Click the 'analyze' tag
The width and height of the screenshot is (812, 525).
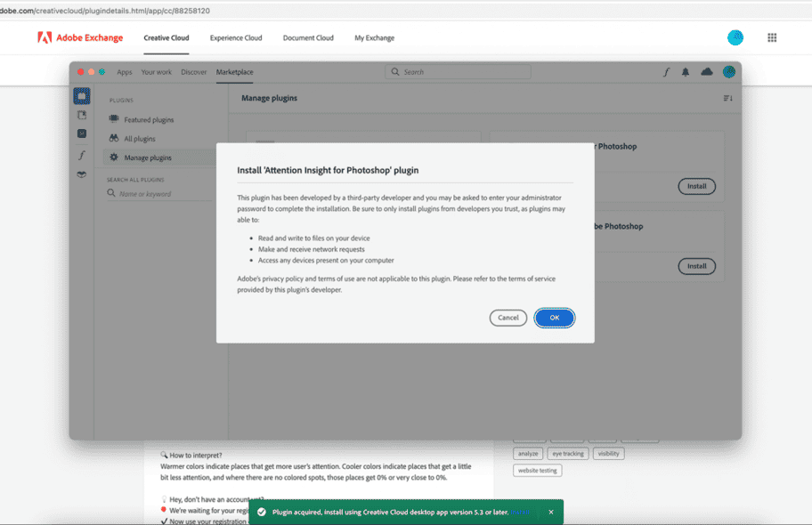528,454
